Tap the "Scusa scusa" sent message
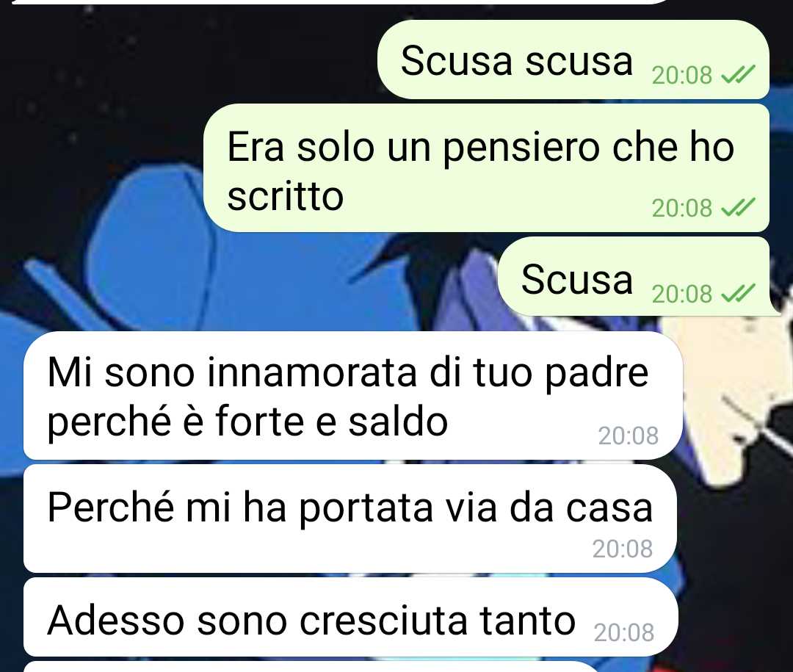 573,59
